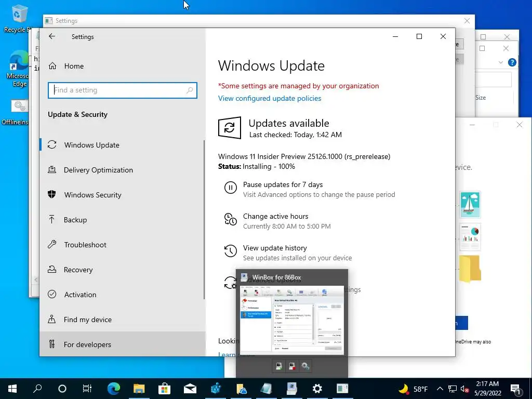Click the WinBox computer icon on taskbar
This screenshot has height=399, width=532.
point(292,389)
